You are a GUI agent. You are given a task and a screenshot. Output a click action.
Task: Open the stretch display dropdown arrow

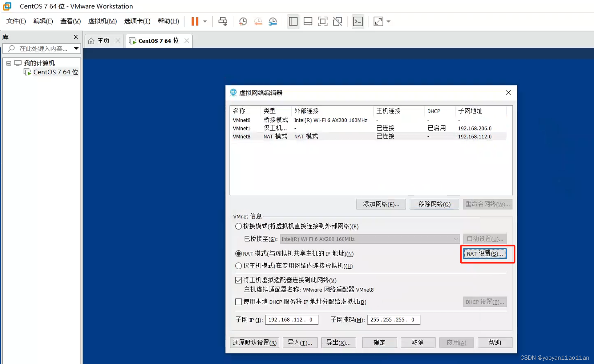[x=388, y=22]
